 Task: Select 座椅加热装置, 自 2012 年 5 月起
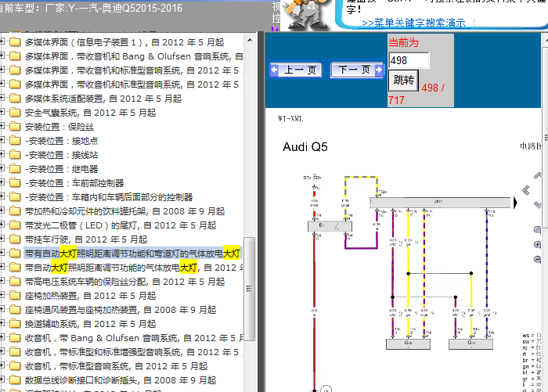tap(90, 296)
